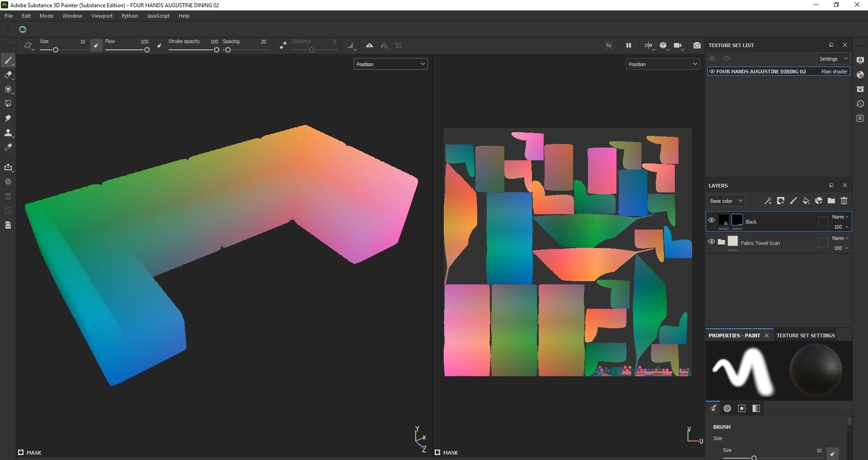Click Main shader on the texture set row

point(834,72)
